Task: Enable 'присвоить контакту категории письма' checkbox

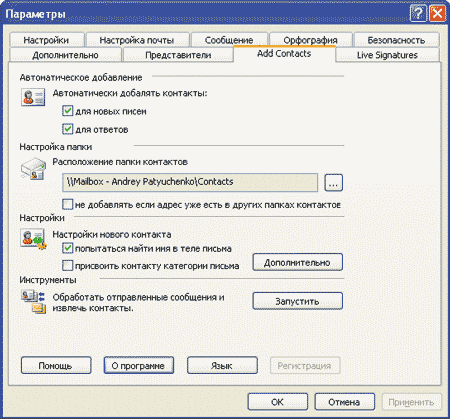Action: (67, 265)
